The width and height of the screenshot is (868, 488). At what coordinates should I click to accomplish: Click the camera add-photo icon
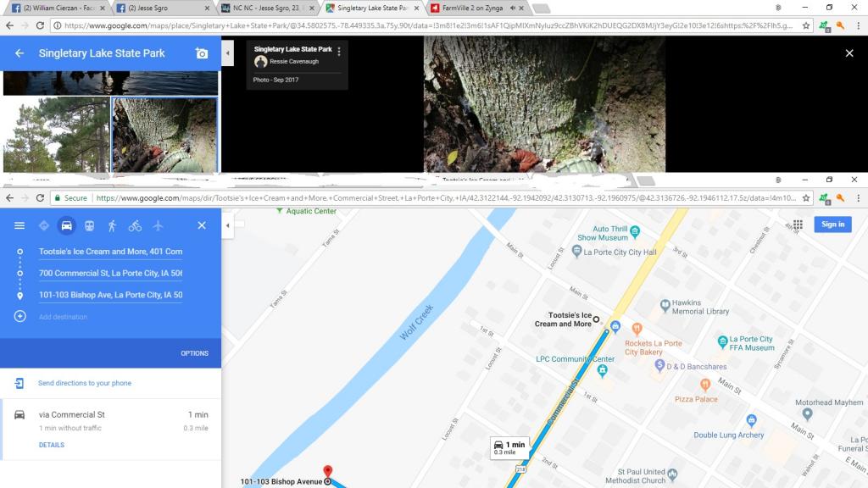click(202, 53)
